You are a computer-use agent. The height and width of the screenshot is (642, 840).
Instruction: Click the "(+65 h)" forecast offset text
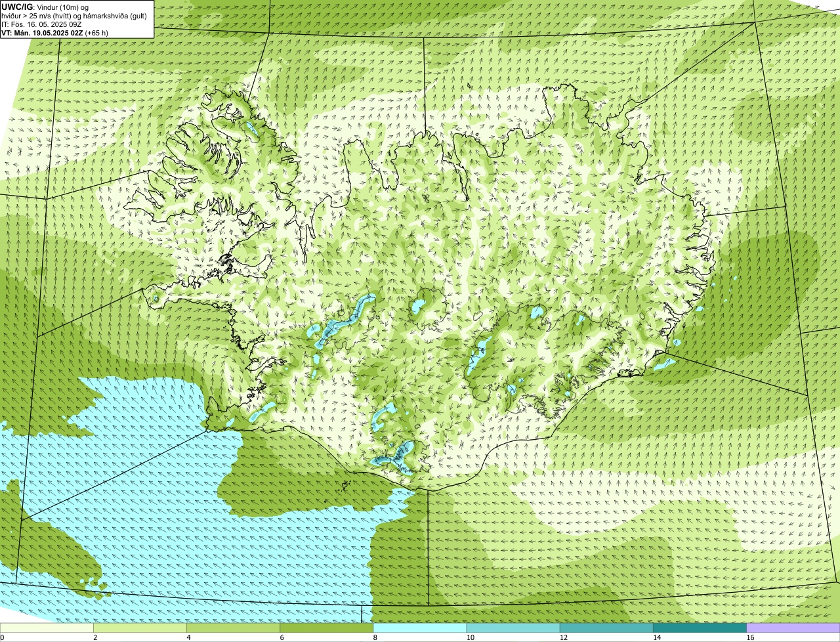[x=97, y=33]
